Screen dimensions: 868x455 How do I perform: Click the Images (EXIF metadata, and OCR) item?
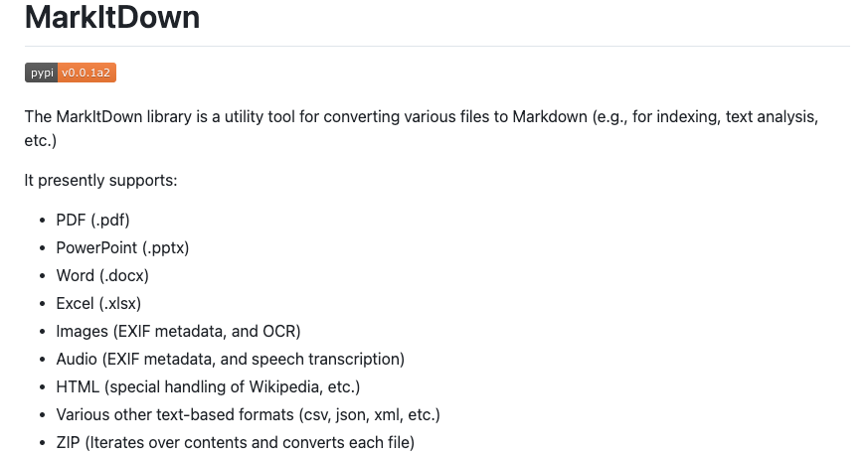178,331
